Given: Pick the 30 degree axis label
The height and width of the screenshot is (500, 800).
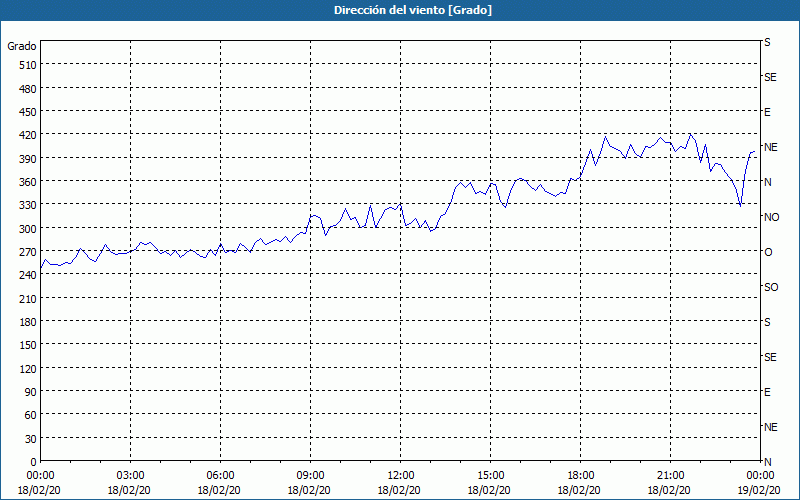Looking at the screenshot, I should [x=31, y=439].
